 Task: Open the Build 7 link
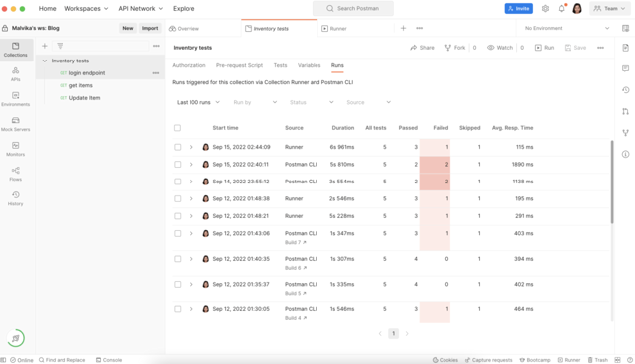pos(296,243)
